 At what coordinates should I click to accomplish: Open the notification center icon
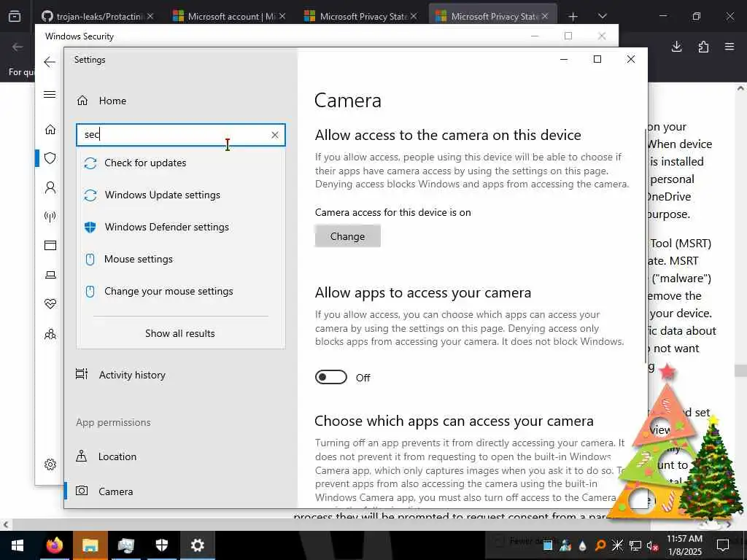723,545
